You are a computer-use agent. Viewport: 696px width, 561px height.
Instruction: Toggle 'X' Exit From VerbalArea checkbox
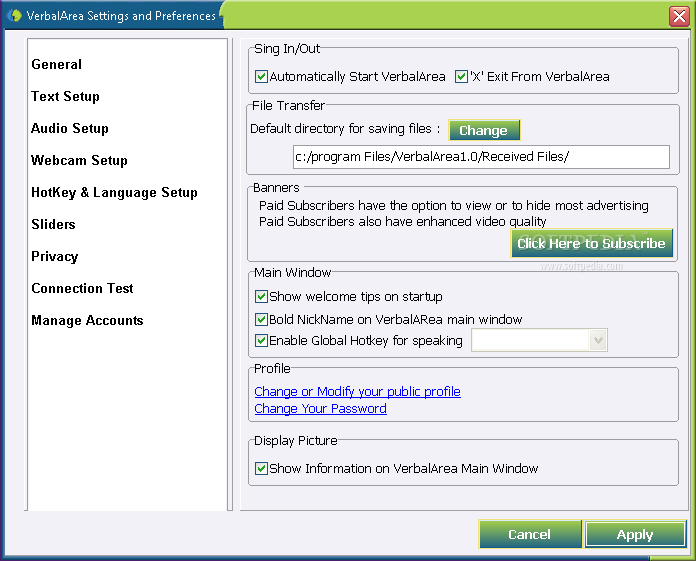461,76
